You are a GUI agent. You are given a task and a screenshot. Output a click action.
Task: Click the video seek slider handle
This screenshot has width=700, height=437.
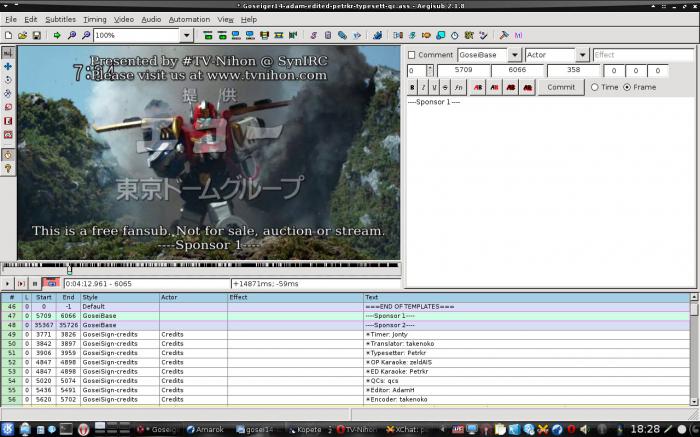(x=69, y=270)
